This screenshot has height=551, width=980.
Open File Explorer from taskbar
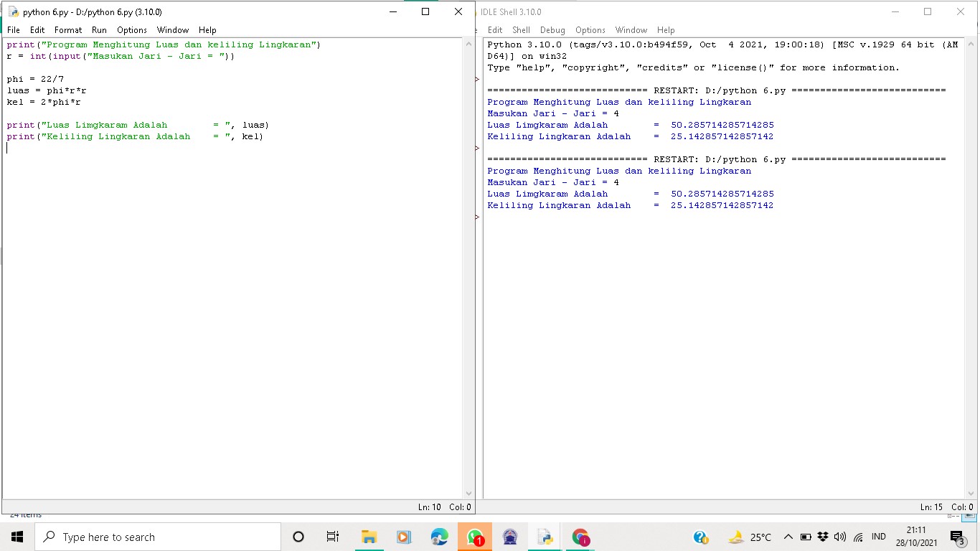tap(369, 537)
